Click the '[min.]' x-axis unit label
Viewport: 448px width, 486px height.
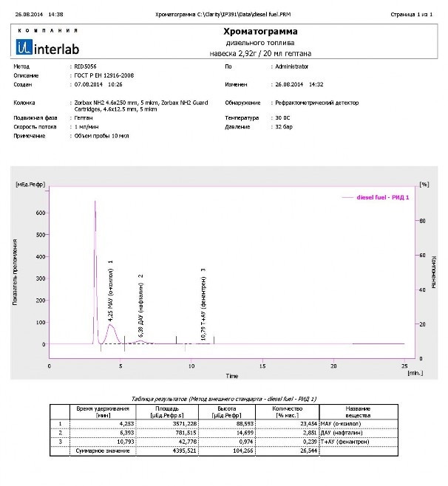click(415, 373)
